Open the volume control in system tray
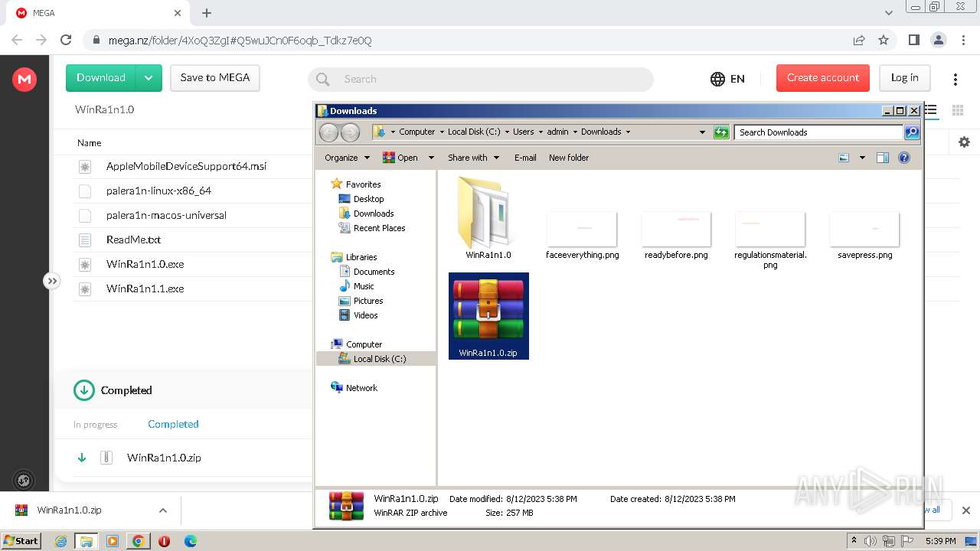The height and width of the screenshot is (551, 980). (x=871, y=541)
